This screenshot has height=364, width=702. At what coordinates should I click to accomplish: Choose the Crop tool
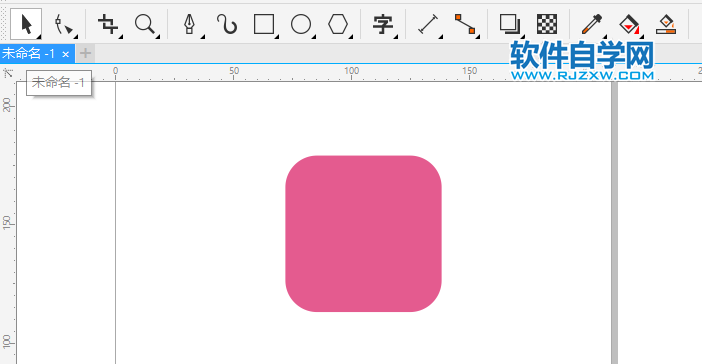(x=108, y=24)
